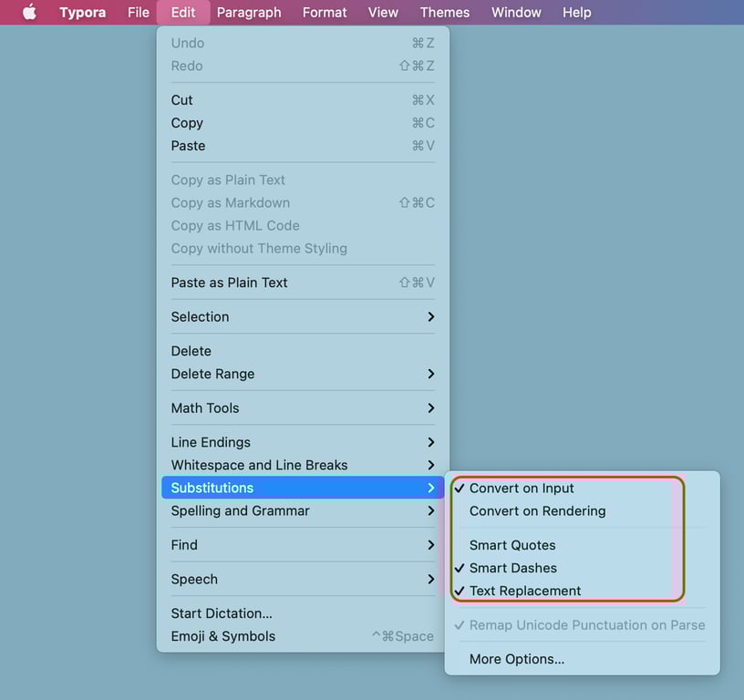Screen dimensions: 744x700
Task: Expand the Selection submenu
Action: (x=303, y=317)
